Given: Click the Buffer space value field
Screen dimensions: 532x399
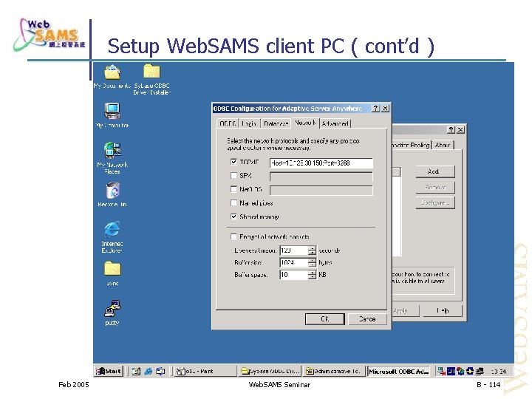Looking at the screenshot, I should [x=294, y=275].
